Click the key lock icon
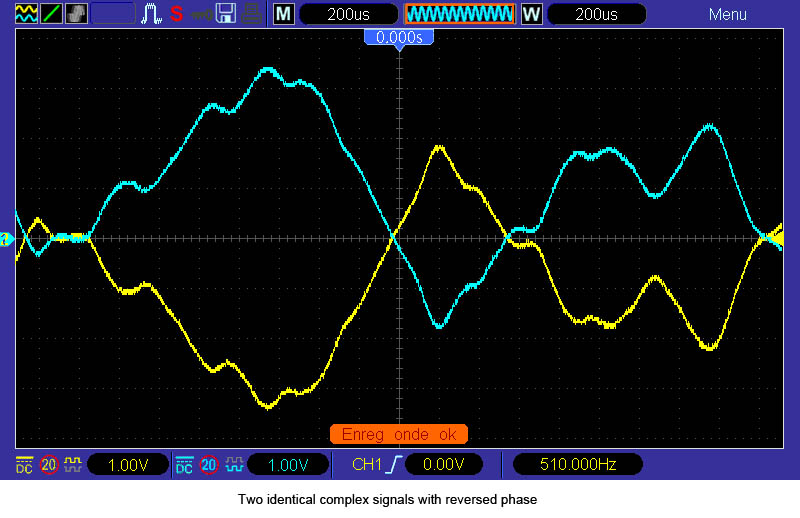This screenshot has height=518, width=800. click(201, 14)
